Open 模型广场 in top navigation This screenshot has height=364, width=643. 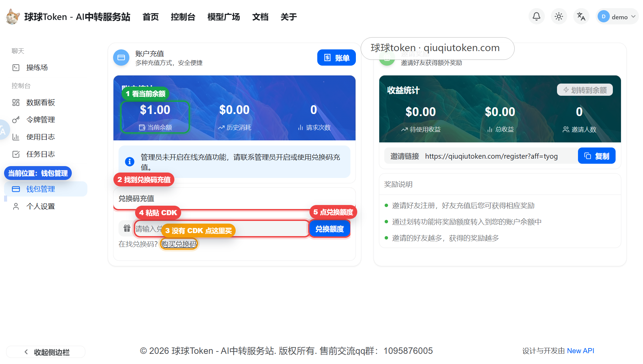(223, 17)
